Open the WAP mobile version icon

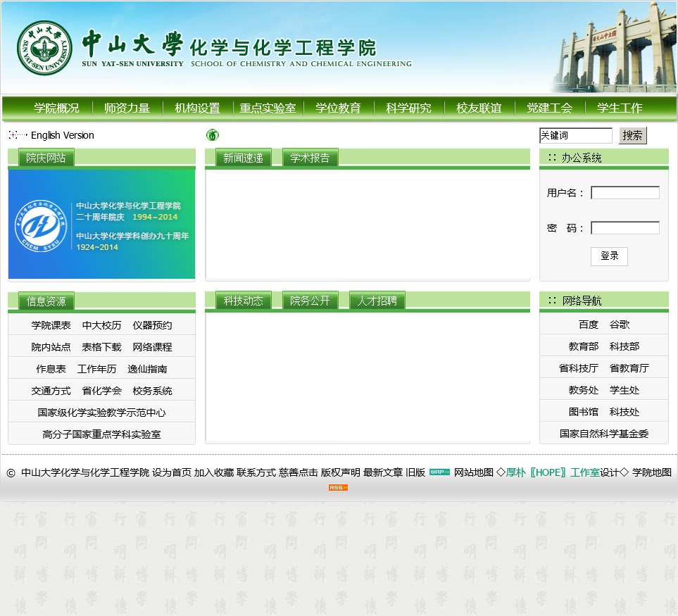(x=440, y=472)
